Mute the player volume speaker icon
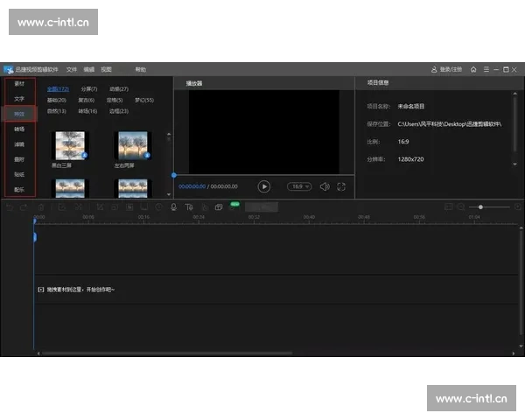This screenshot has width=525, height=420. (x=324, y=186)
